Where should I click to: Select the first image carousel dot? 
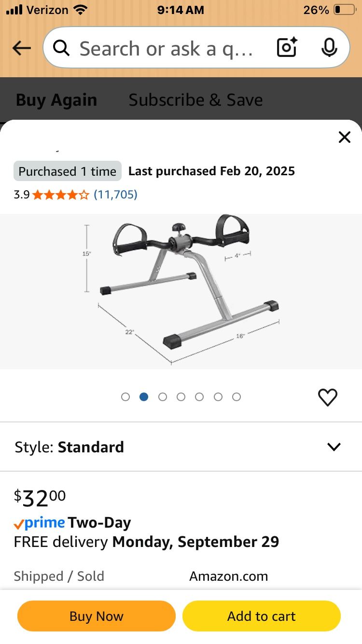tap(125, 397)
